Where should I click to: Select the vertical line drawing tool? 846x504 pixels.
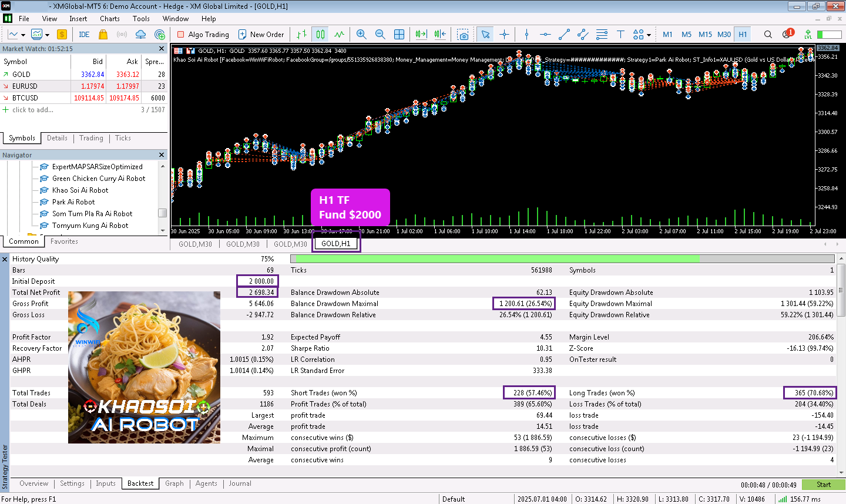[x=526, y=35]
